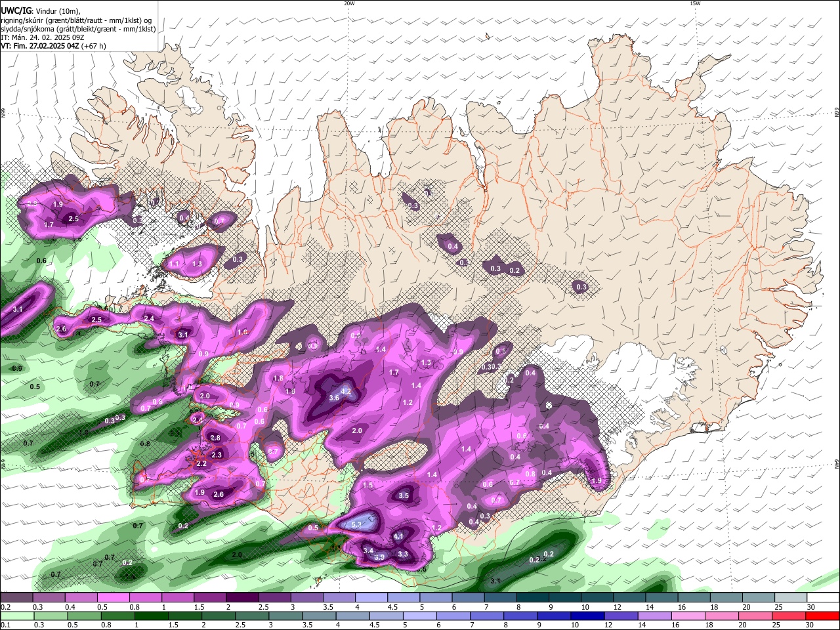
Task: Click the '2.2' snowfall value on the map
Action: 201,464
